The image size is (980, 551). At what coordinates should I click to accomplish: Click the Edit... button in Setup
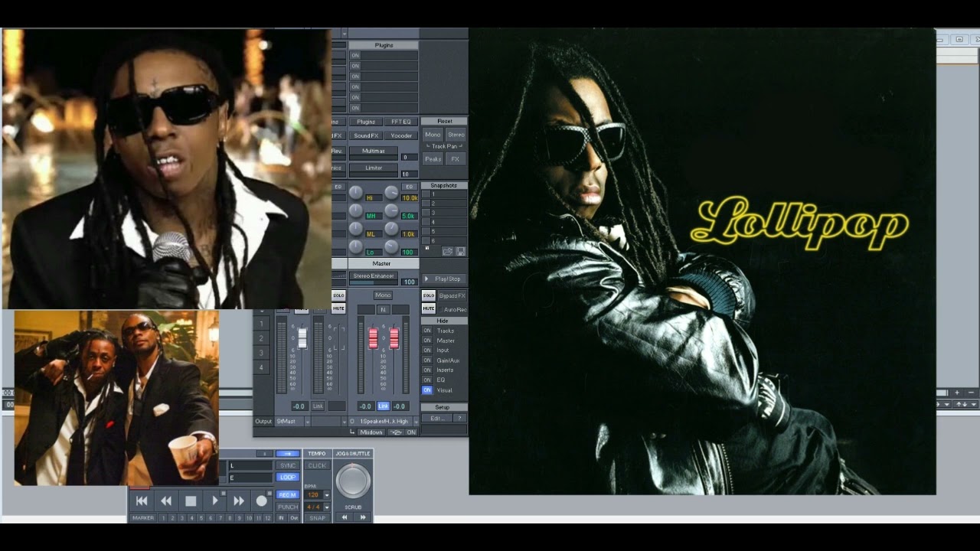[437, 418]
